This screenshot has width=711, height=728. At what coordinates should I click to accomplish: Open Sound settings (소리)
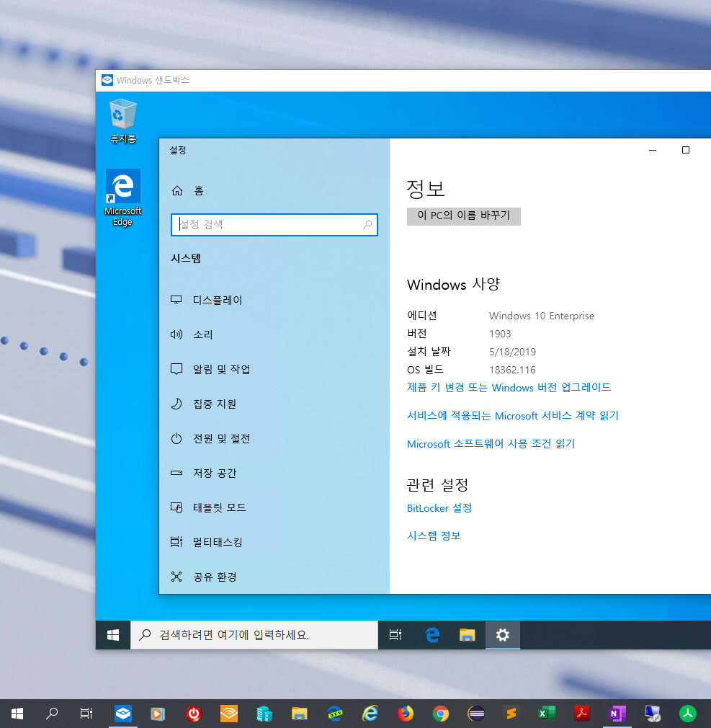click(192, 334)
